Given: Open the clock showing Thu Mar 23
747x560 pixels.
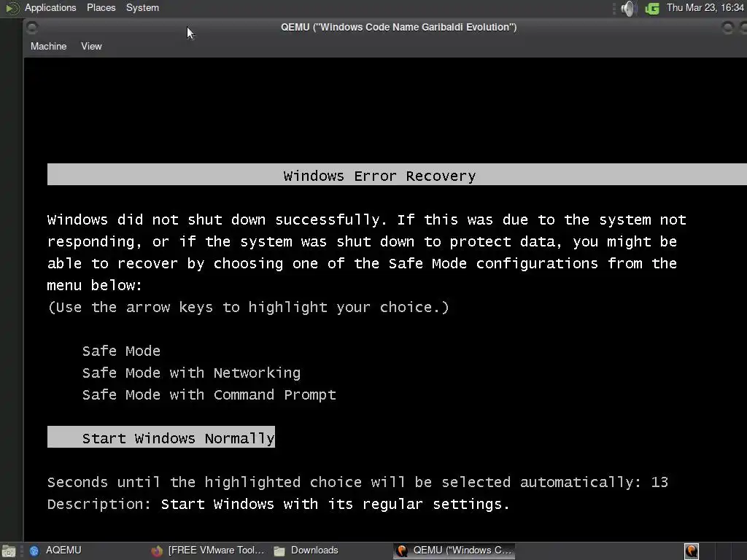Looking at the screenshot, I should [x=705, y=7].
